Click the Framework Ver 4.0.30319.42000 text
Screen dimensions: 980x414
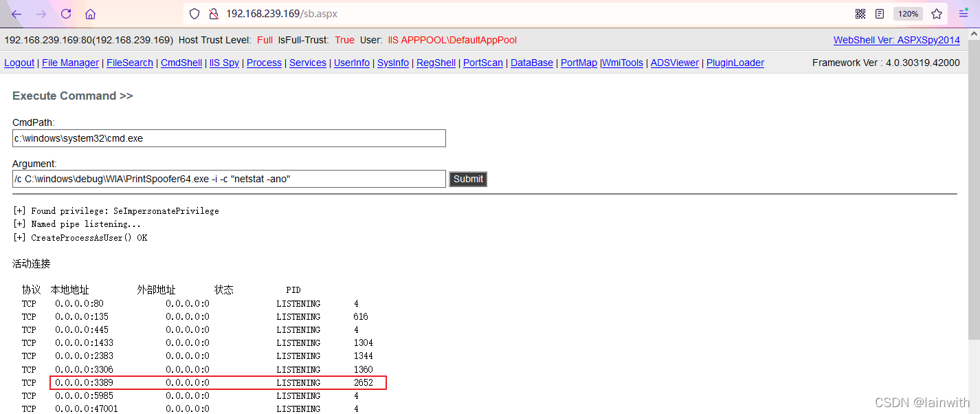886,63
